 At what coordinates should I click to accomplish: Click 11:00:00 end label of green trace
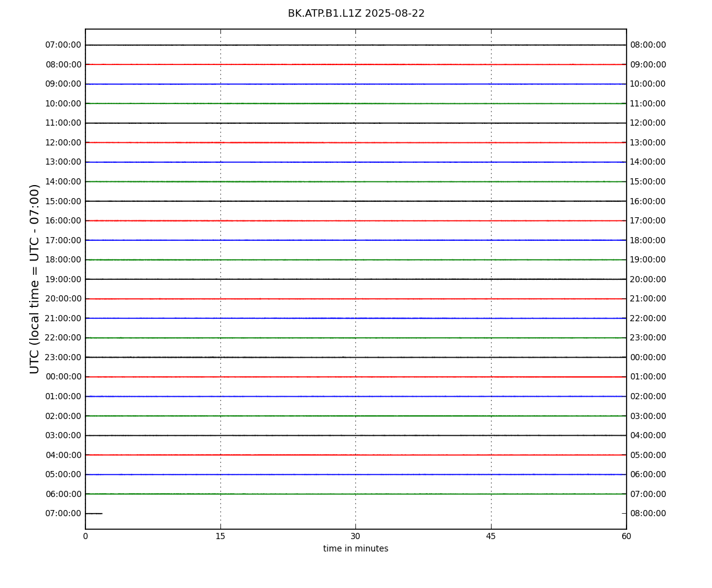click(648, 103)
